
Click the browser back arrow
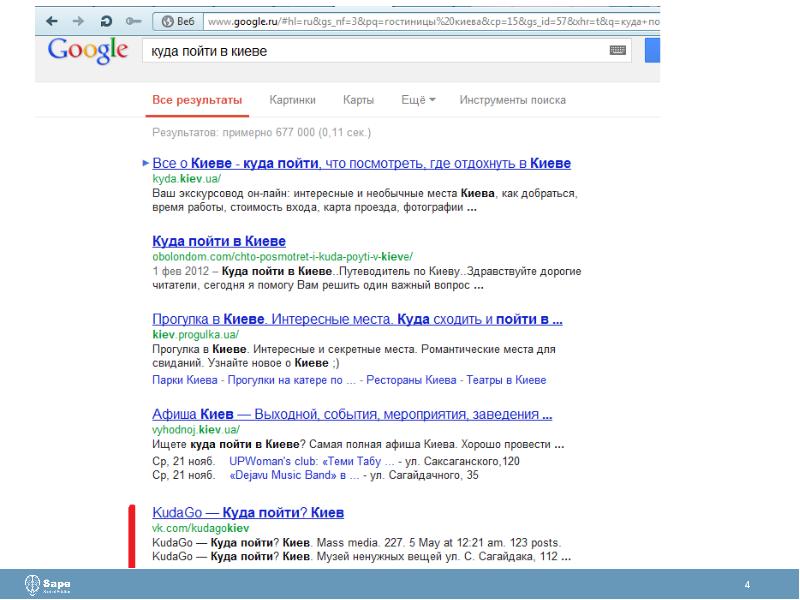[52, 21]
